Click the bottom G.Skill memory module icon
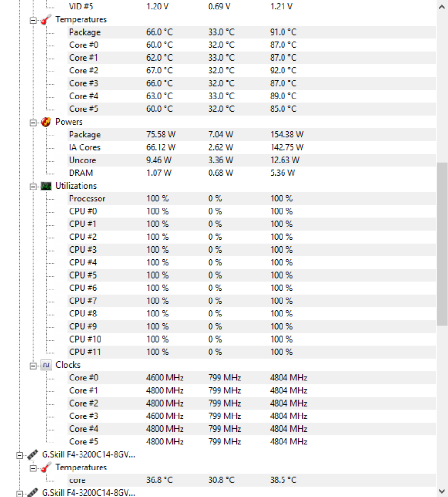 coord(33,493)
